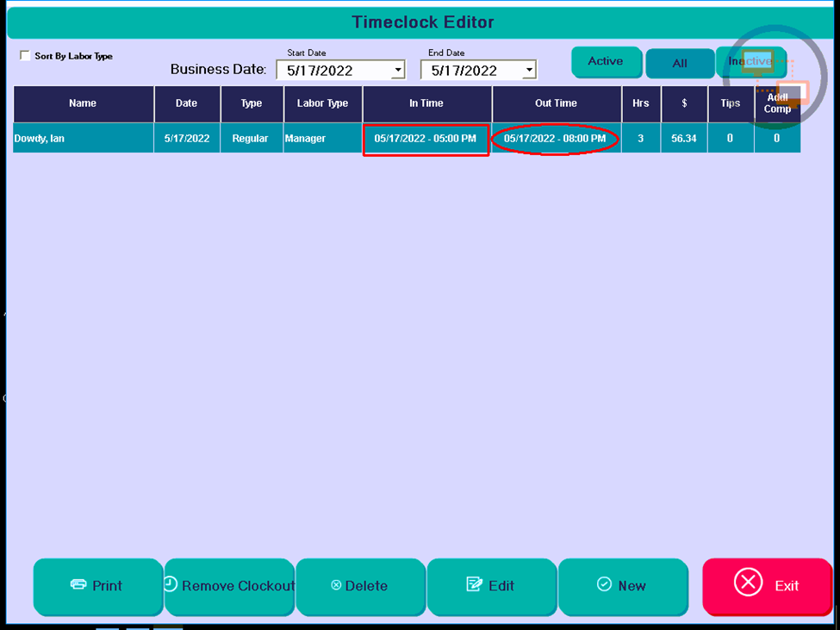Delete the selected timeclock entry

pyautogui.click(x=360, y=586)
